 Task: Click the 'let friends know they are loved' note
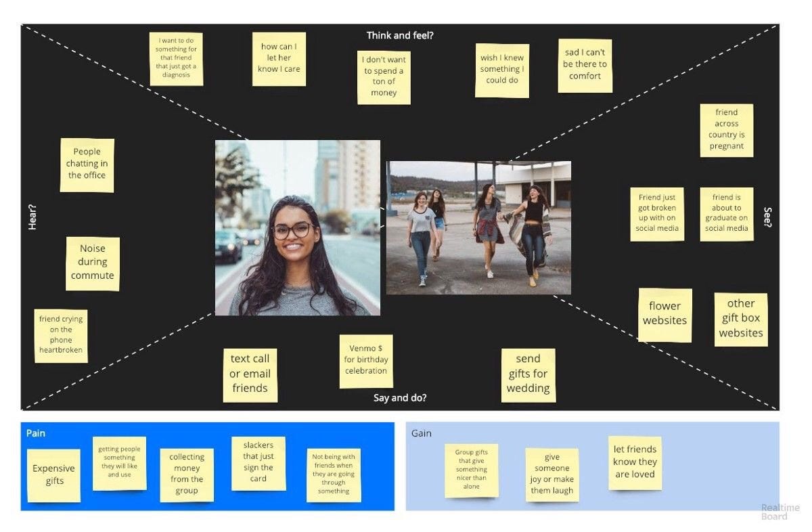pyautogui.click(x=635, y=462)
